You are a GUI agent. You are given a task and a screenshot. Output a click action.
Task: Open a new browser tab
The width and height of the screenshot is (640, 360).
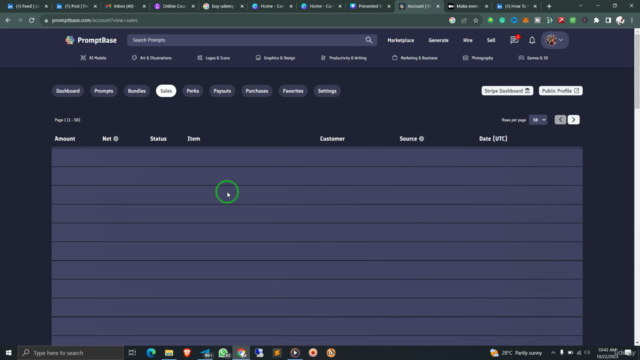click(549, 6)
